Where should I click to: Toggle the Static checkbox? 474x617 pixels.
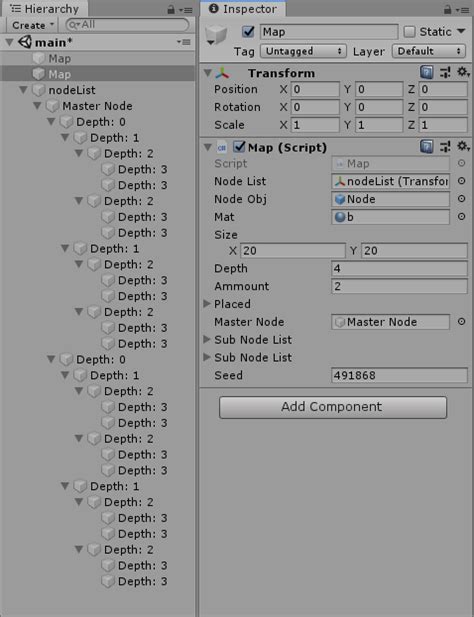pos(409,31)
